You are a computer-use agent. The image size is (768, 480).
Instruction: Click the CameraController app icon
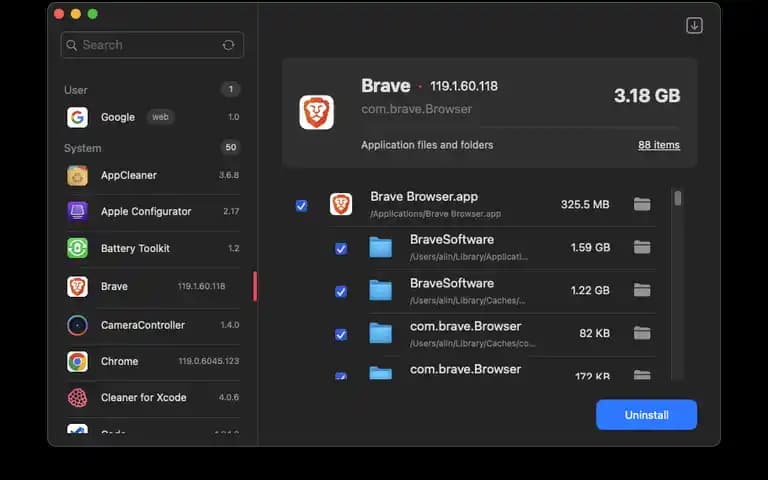point(77,325)
